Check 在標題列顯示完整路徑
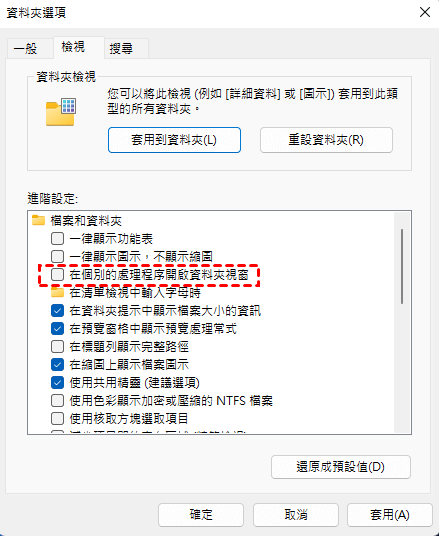The image size is (439, 536). [57, 347]
